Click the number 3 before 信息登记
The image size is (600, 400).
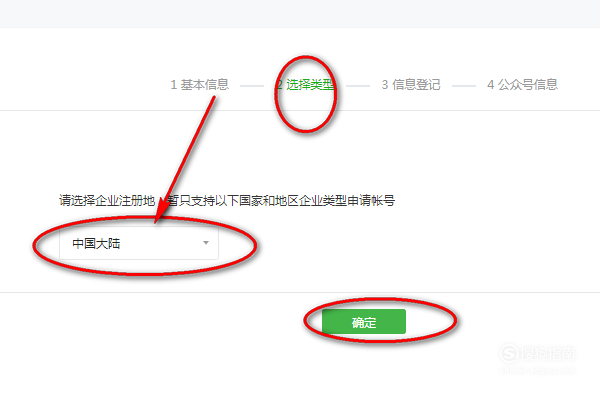point(385,85)
